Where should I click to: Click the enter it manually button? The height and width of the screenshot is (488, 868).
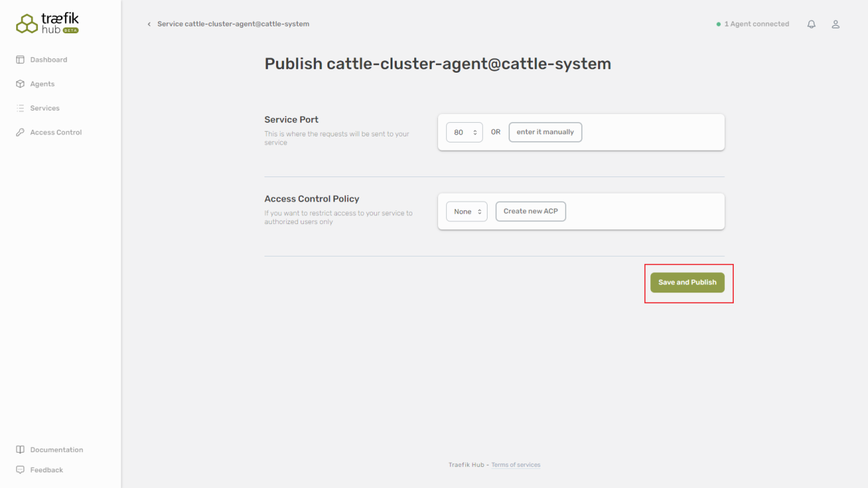545,132
